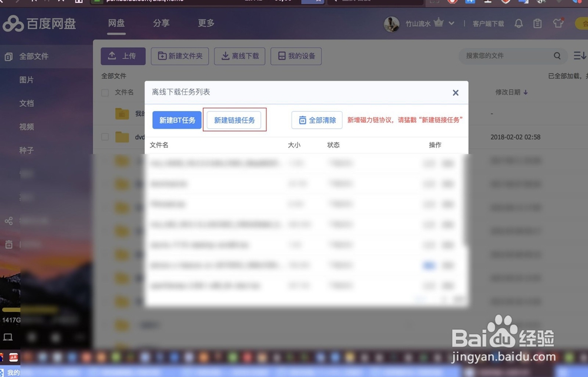Image resolution: width=588 pixels, height=377 pixels.
Task: Select 视频 in the sidebar
Action: [x=26, y=127]
